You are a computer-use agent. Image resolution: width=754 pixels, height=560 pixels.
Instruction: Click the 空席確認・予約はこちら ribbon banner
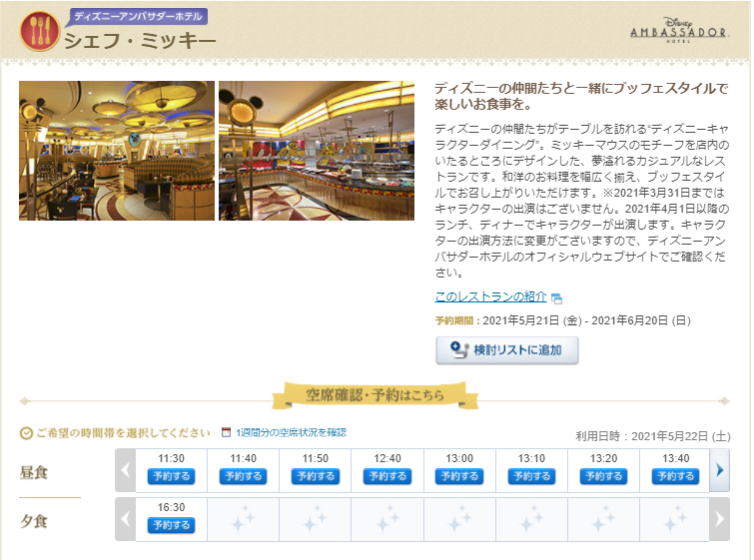376,395
